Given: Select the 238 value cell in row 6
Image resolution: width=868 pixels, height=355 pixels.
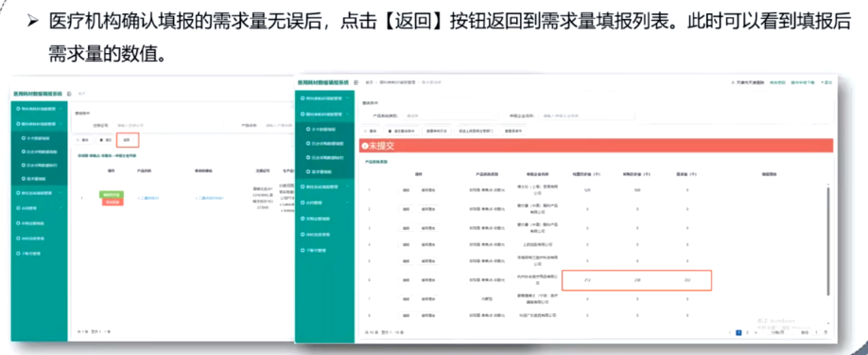Looking at the screenshot, I should click(x=637, y=280).
